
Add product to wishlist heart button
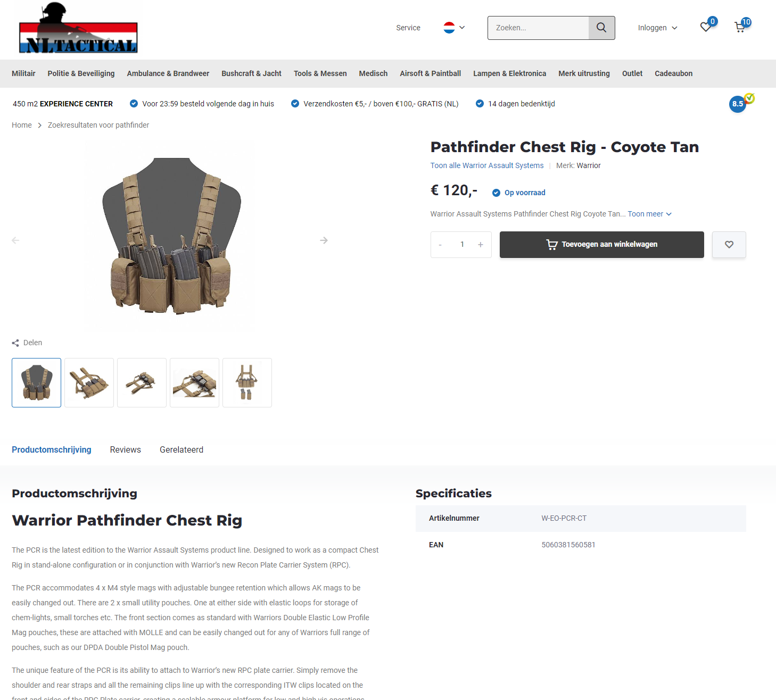729,245
